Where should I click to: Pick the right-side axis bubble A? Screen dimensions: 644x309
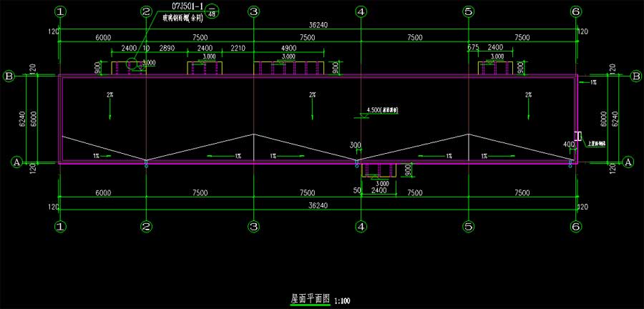point(628,162)
